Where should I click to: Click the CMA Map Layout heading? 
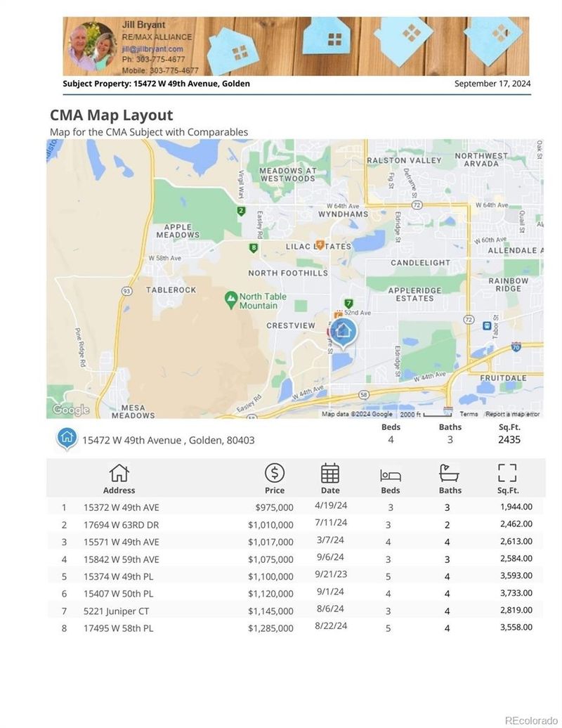click(112, 115)
